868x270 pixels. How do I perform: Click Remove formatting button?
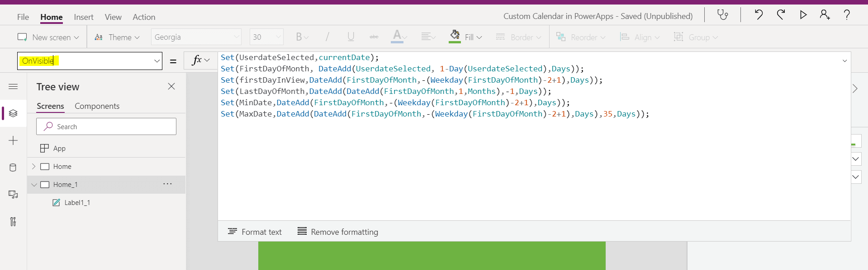pyautogui.click(x=338, y=232)
